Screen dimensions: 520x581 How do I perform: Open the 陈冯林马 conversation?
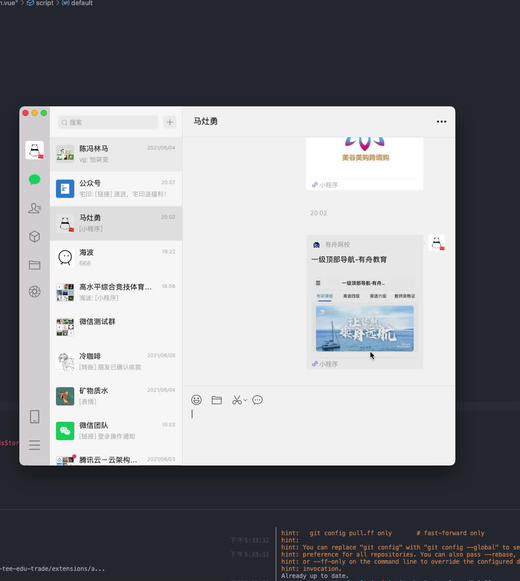point(116,154)
